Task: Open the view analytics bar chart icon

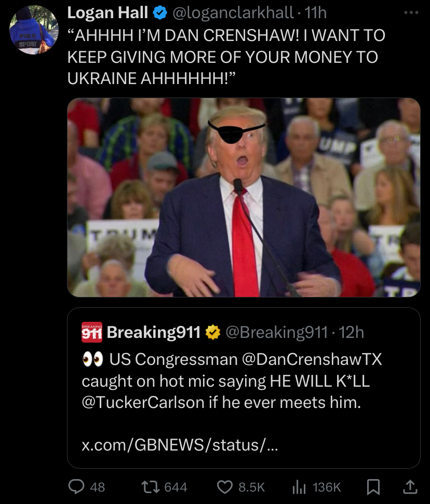Action: pos(299,487)
